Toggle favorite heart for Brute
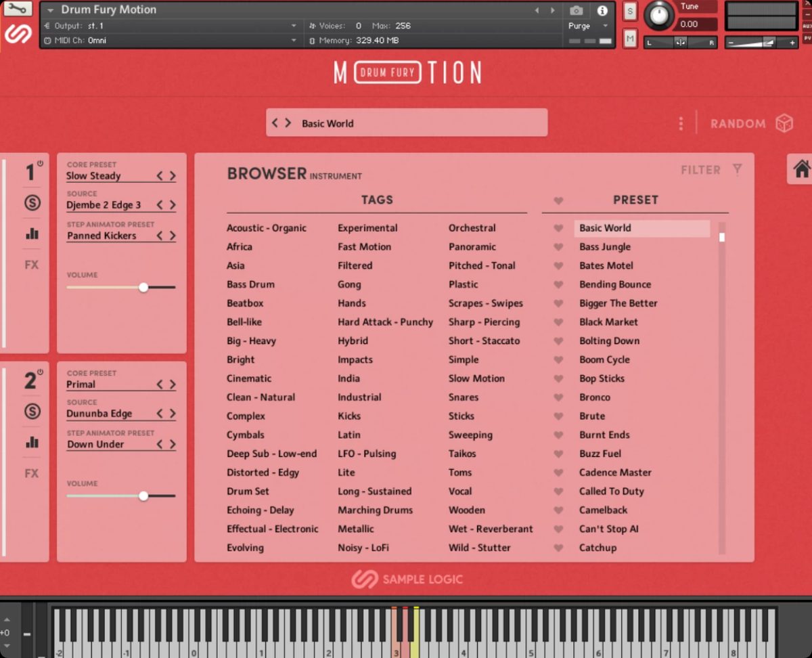The image size is (812, 658). coord(558,416)
